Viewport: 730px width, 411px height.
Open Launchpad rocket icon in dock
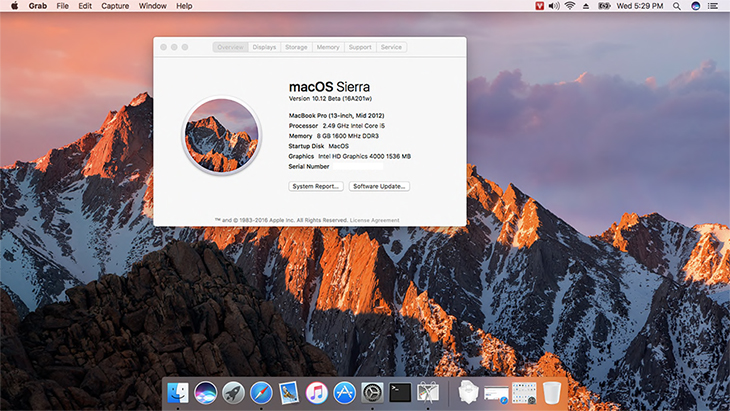[x=233, y=393]
